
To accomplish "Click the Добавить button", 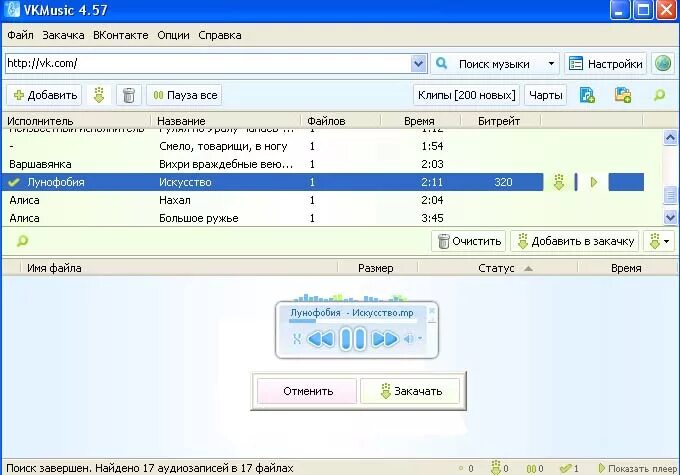I will [x=44, y=95].
